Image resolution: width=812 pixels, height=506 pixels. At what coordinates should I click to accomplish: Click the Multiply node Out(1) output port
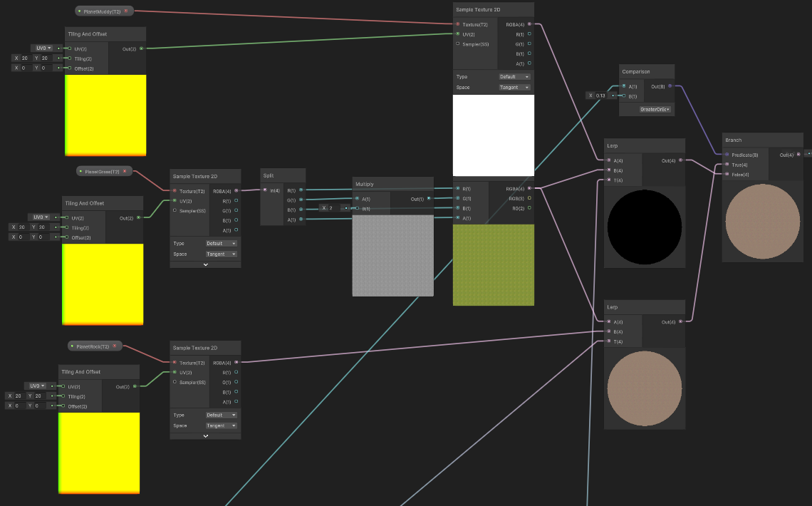pos(428,199)
